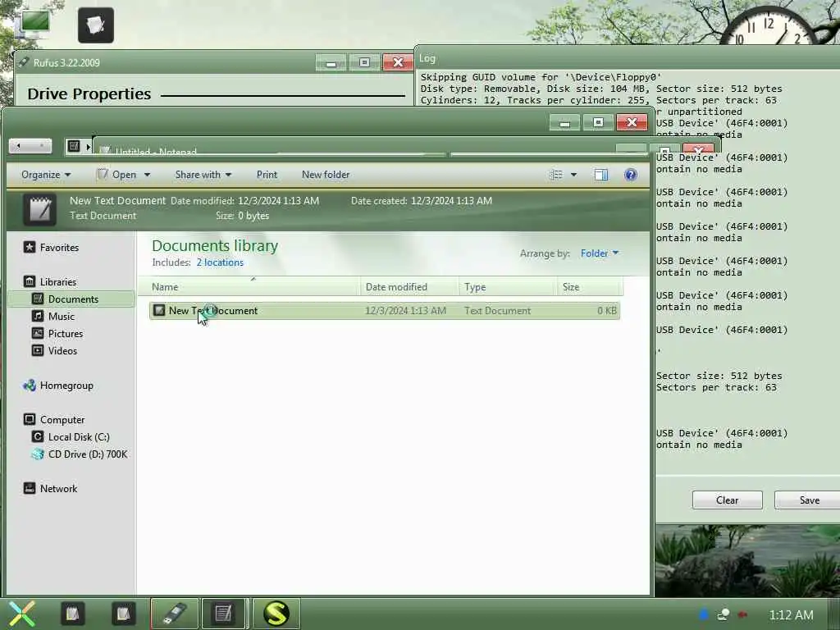The height and width of the screenshot is (630, 840).
Task: Click the CD Drive disc icon
Action: point(38,454)
